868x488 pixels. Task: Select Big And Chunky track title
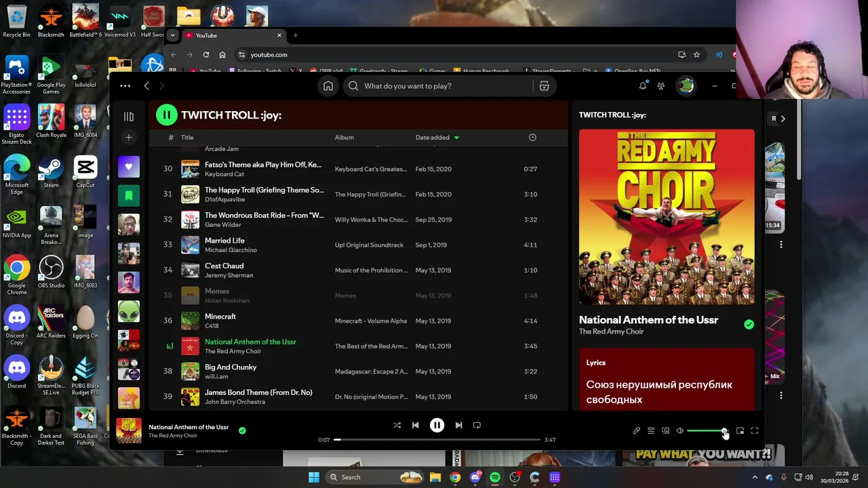point(231,367)
